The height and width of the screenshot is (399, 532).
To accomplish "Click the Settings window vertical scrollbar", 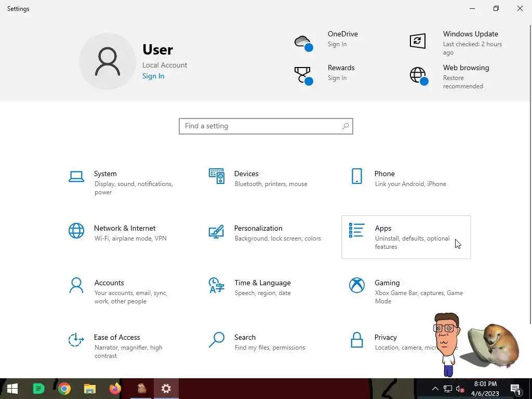I will point(530,175).
